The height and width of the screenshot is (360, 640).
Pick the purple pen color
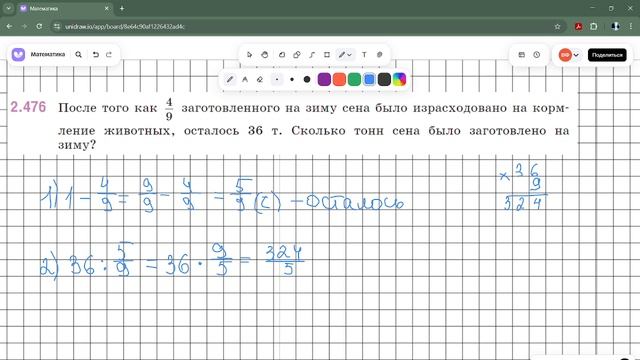click(x=324, y=80)
